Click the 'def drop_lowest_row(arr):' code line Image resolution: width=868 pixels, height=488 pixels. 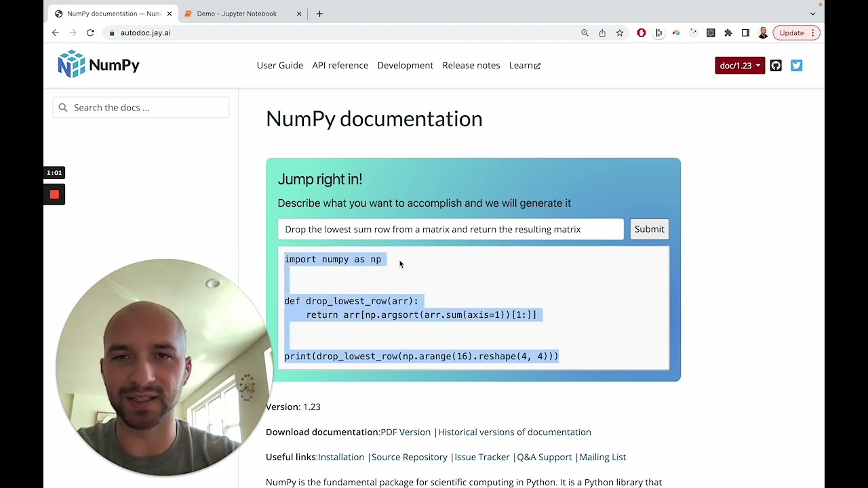coord(351,301)
